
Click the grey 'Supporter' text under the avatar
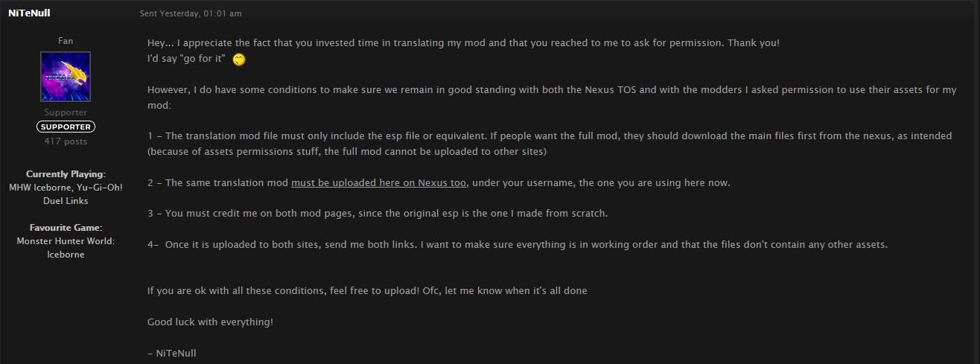pos(66,112)
